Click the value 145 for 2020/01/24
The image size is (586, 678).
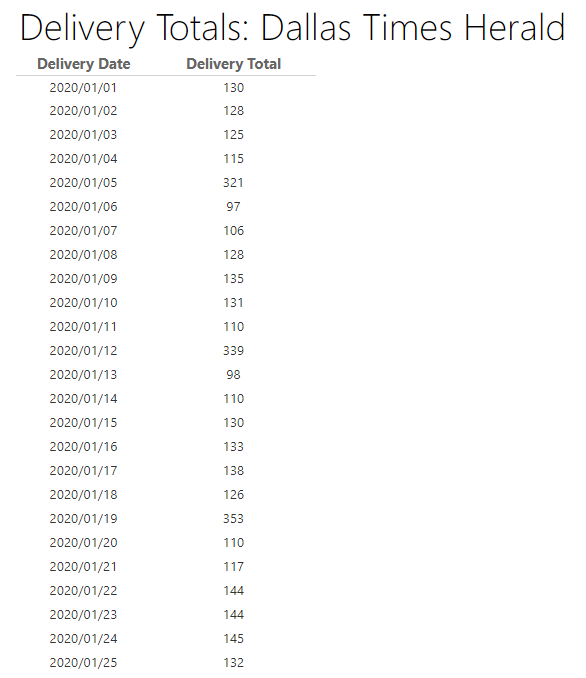234,639
